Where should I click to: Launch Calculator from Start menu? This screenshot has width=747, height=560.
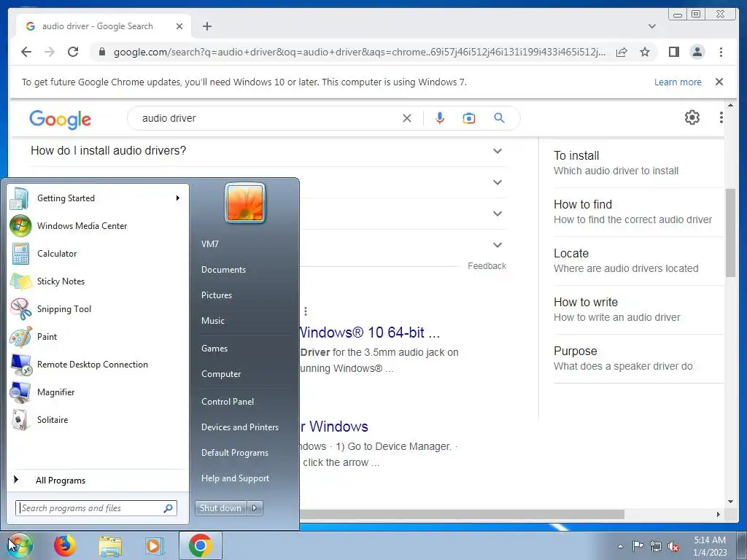[98, 253]
